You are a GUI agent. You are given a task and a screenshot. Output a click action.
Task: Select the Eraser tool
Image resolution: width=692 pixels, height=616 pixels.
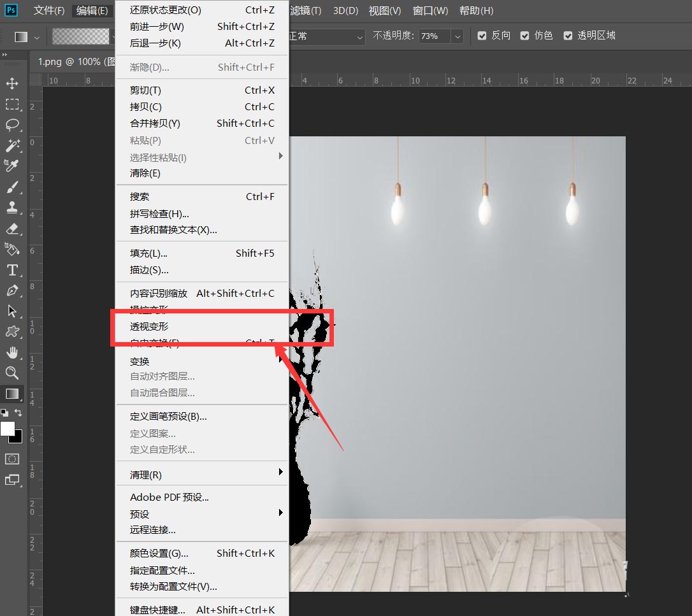pyautogui.click(x=13, y=229)
